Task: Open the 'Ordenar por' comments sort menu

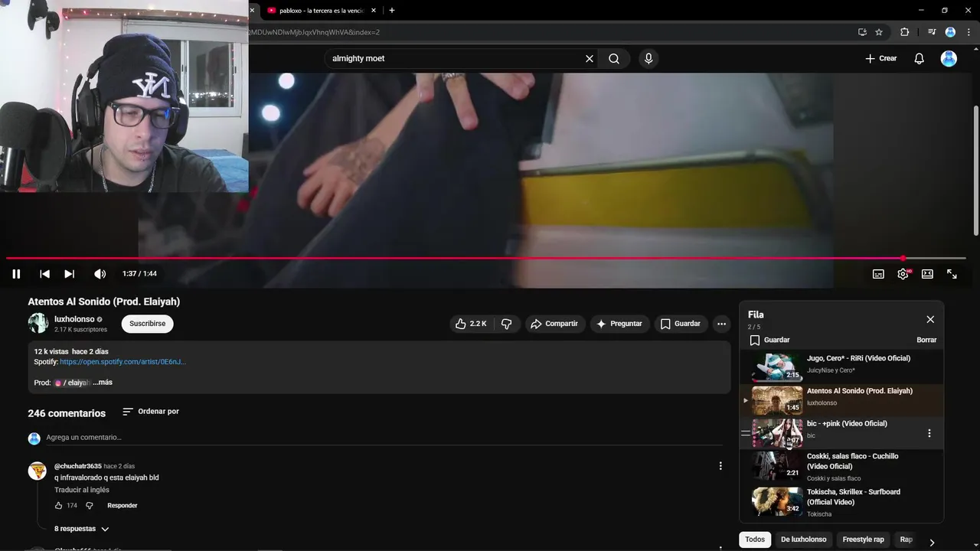Action: pyautogui.click(x=151, y=412)
